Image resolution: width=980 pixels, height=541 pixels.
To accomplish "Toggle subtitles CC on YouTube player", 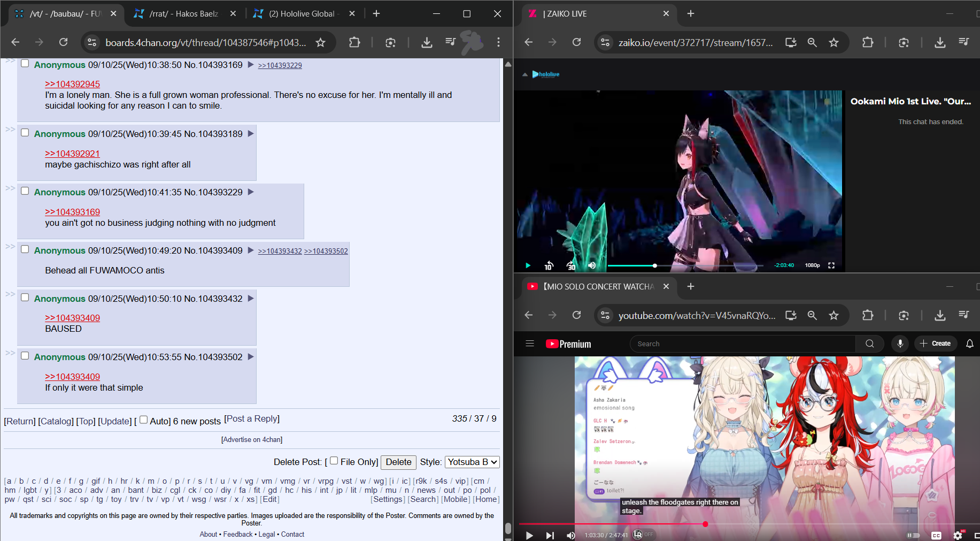I will coord(936,535).
